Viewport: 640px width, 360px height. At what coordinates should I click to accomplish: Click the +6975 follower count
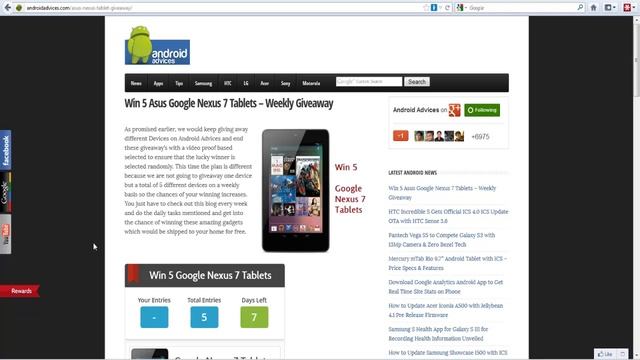pyautogui.click(x=480, y=136)
